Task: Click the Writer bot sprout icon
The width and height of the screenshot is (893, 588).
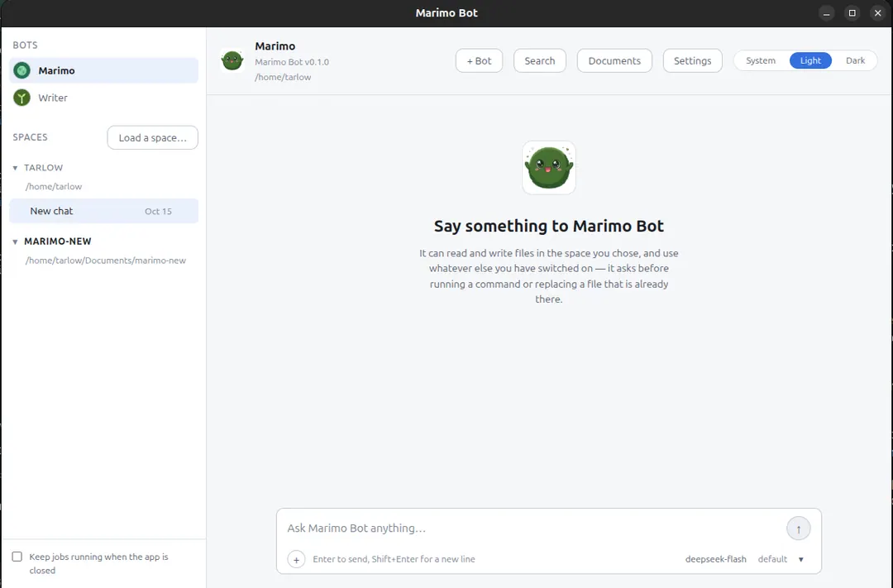Action: [x=21, y=98]
